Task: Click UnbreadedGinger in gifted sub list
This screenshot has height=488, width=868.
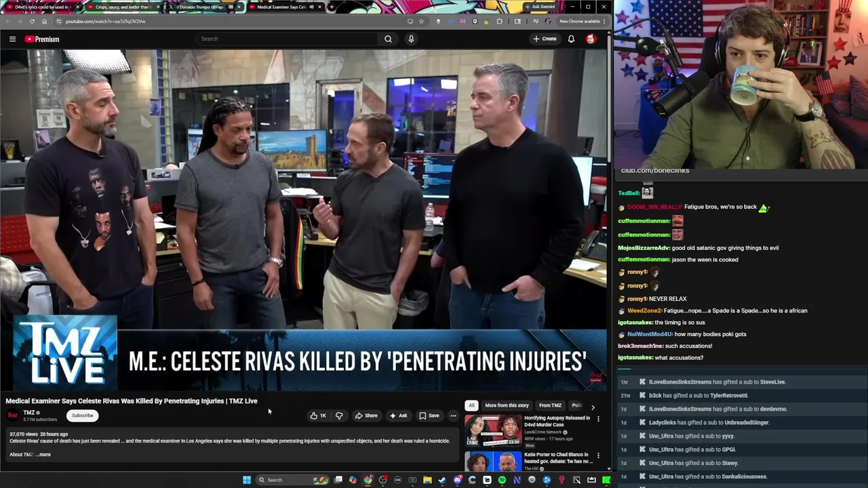Action: pos(747,422)
